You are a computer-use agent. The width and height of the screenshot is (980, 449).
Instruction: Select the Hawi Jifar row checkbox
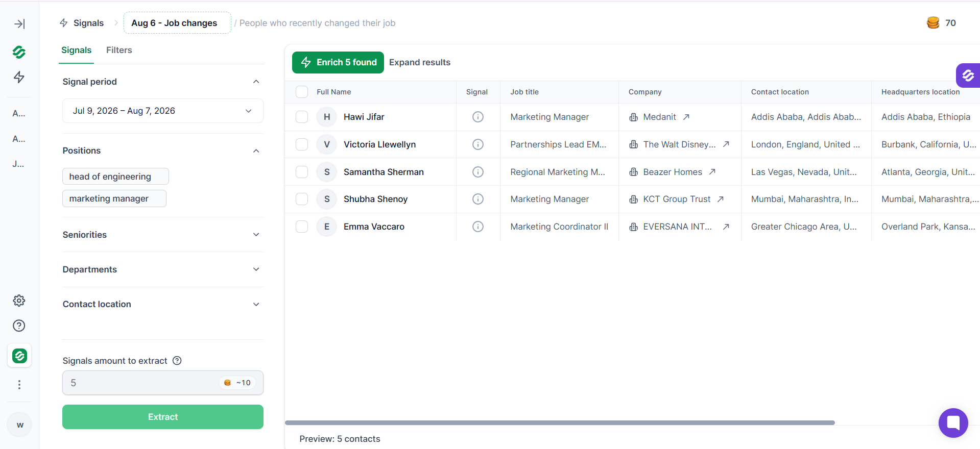(302, 117)
